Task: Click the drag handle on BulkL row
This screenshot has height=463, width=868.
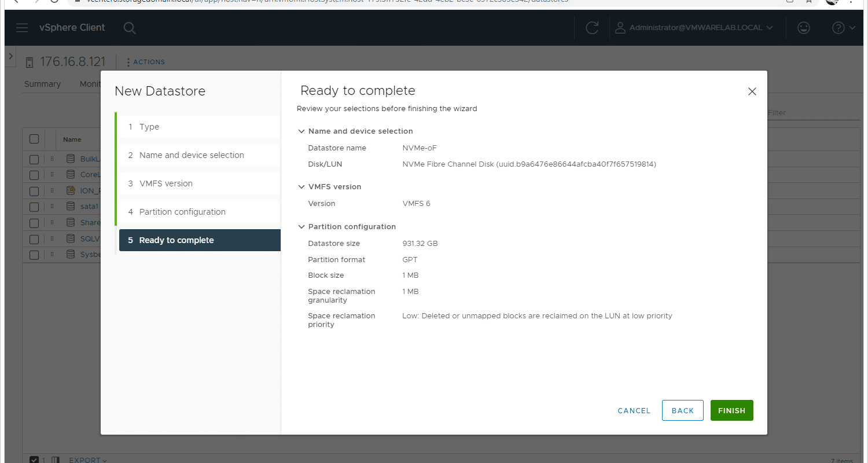Action: [x=52, y=159]
